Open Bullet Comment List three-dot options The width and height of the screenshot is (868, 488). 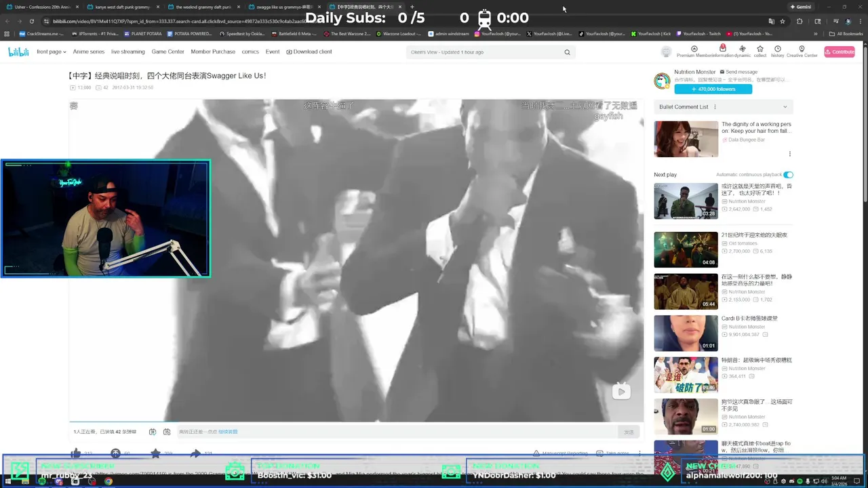point(715,106)
